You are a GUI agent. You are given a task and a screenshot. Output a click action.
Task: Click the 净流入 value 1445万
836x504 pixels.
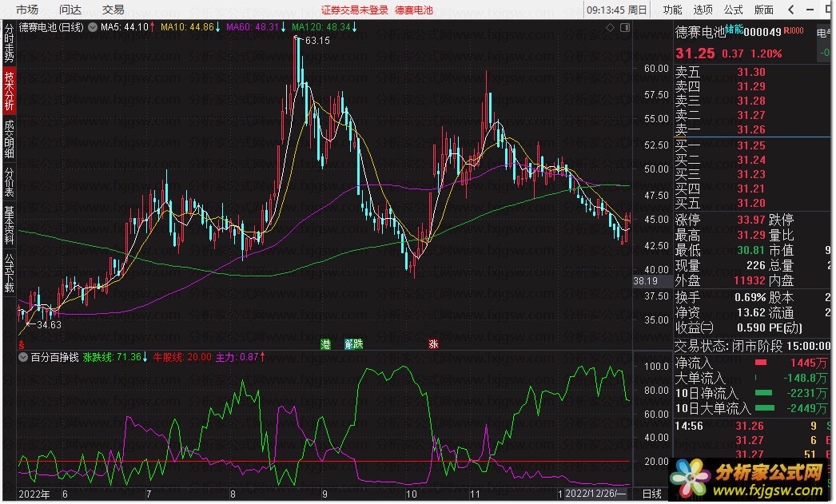[808, 363]
